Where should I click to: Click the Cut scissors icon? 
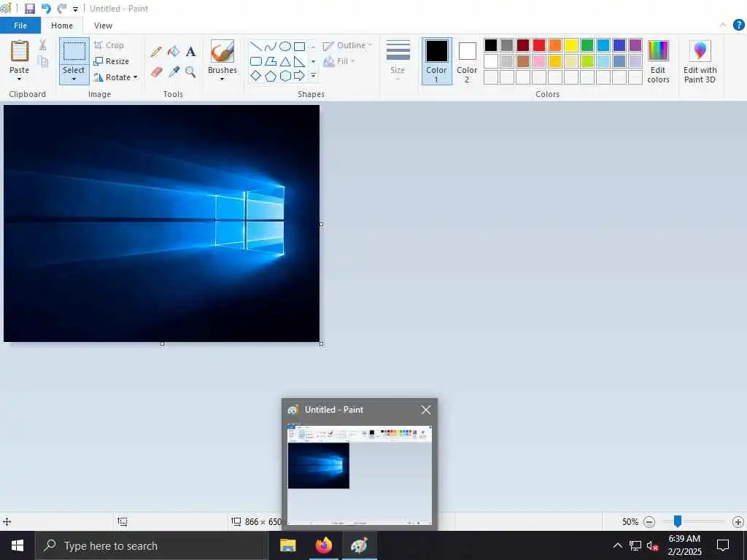click(43, 44)
